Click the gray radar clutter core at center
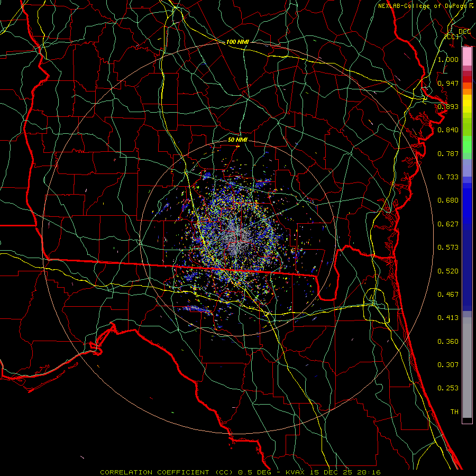This screenshot has height=476, width=476. 237,240
